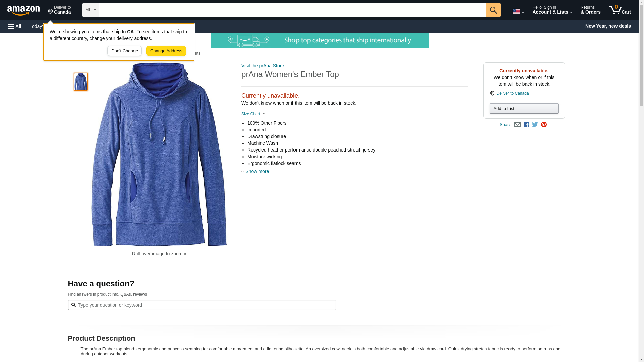Open Returns & Orders
The width and height of the screenshot is (644, 362).
[x=590, y=10]
